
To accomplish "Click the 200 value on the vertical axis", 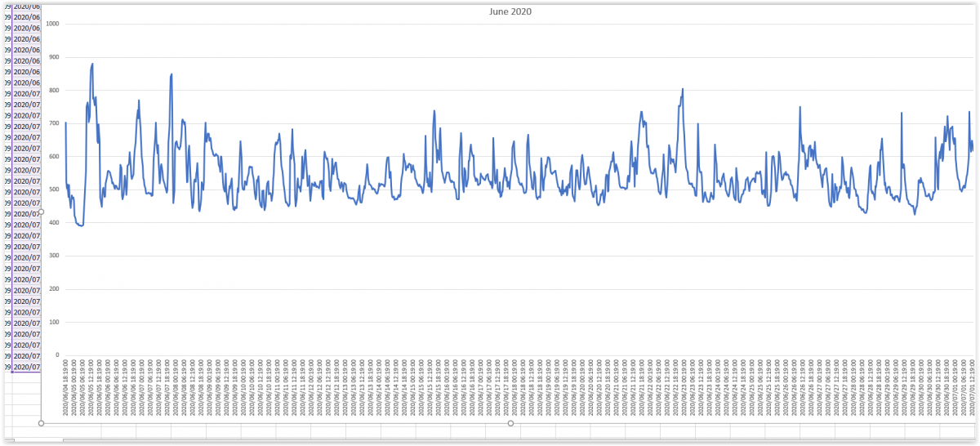I will (x=55, y=289).
